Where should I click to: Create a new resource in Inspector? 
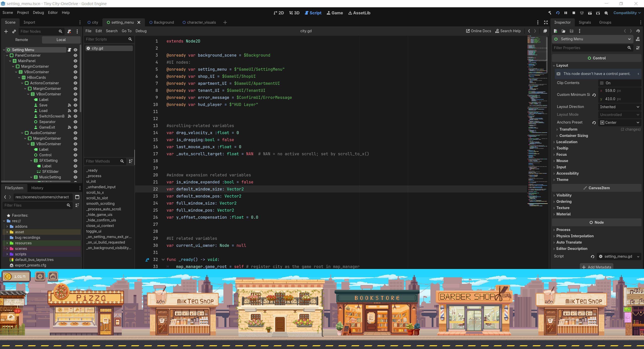tap(555, 31)
